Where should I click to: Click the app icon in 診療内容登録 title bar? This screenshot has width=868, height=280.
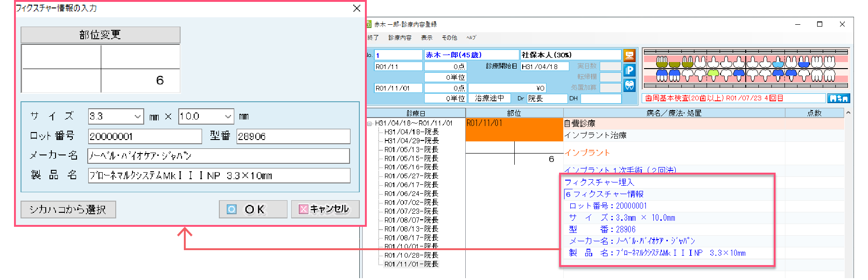(x=369, y=24)
